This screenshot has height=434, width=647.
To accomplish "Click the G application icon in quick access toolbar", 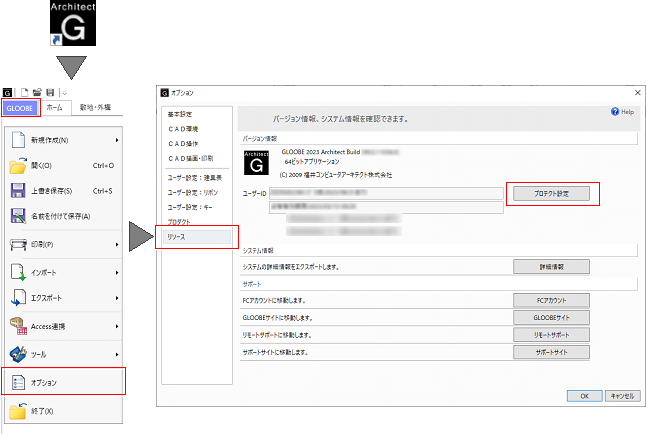I will point(7,93).
